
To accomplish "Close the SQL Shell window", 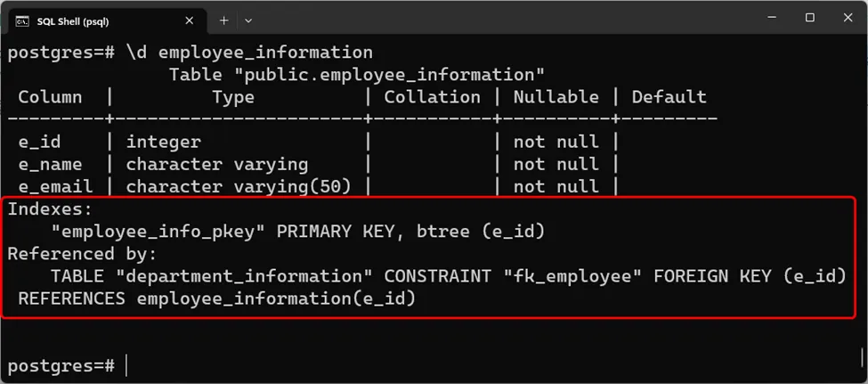I will (848, 18).
